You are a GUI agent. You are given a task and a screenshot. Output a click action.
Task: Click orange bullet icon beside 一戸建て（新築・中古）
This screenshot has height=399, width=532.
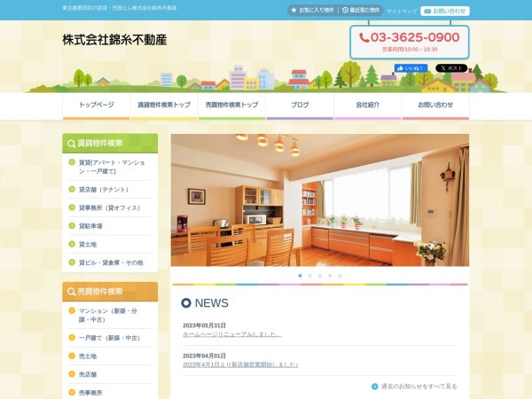point(72,338)
